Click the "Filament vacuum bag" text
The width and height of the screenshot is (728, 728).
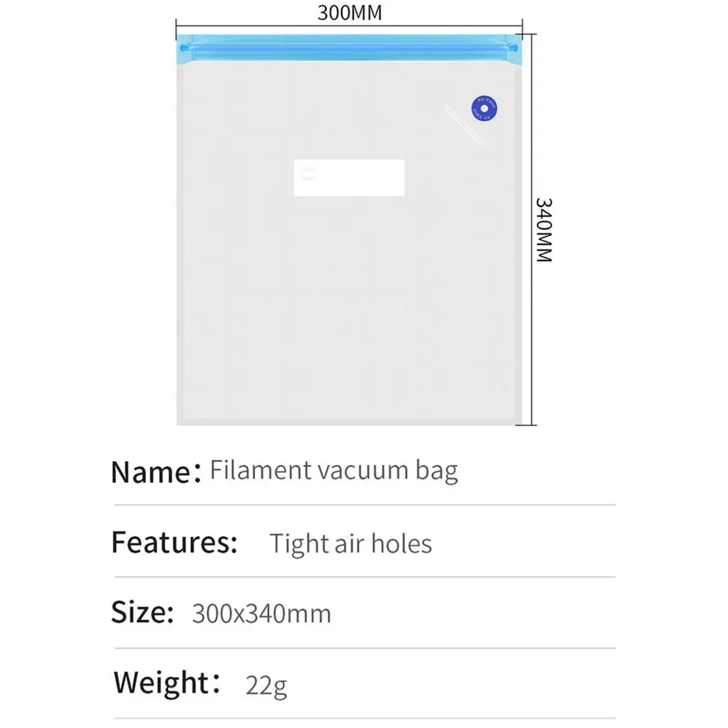tap(333, 471)
